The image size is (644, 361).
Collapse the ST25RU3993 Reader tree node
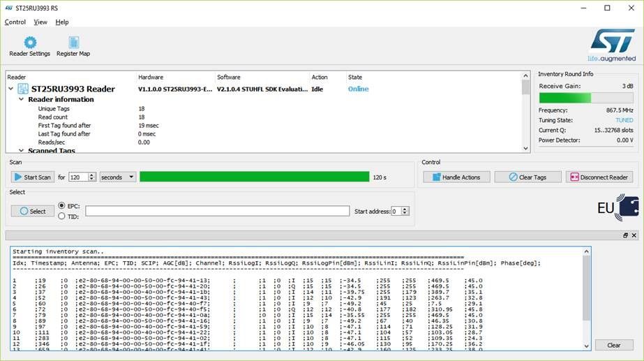point(11,89)
